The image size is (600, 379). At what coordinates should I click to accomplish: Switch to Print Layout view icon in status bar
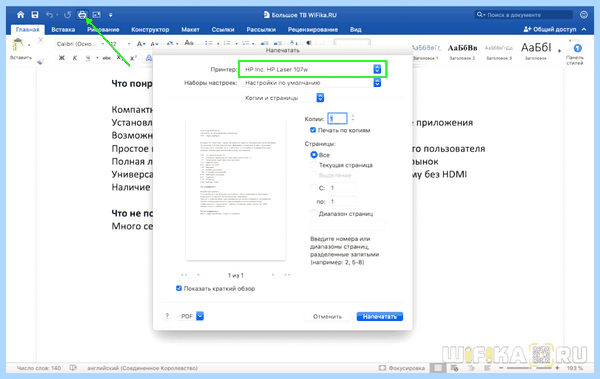pos(438,368)
